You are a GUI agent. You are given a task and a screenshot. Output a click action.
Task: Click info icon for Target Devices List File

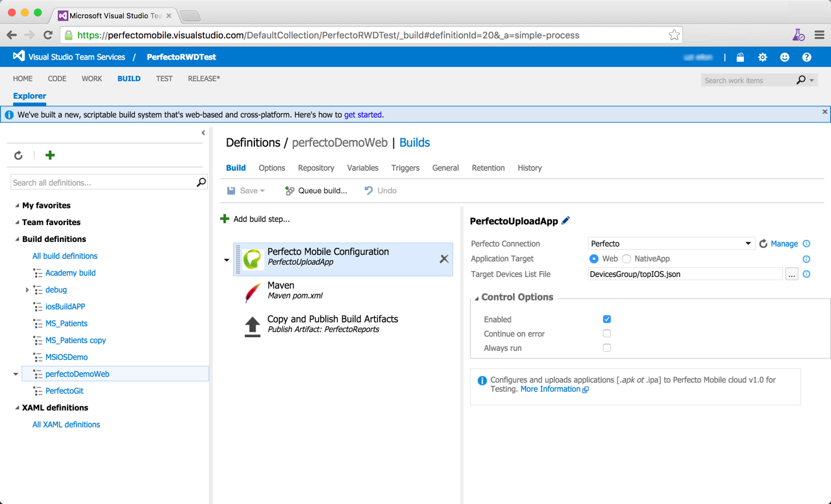806,274
